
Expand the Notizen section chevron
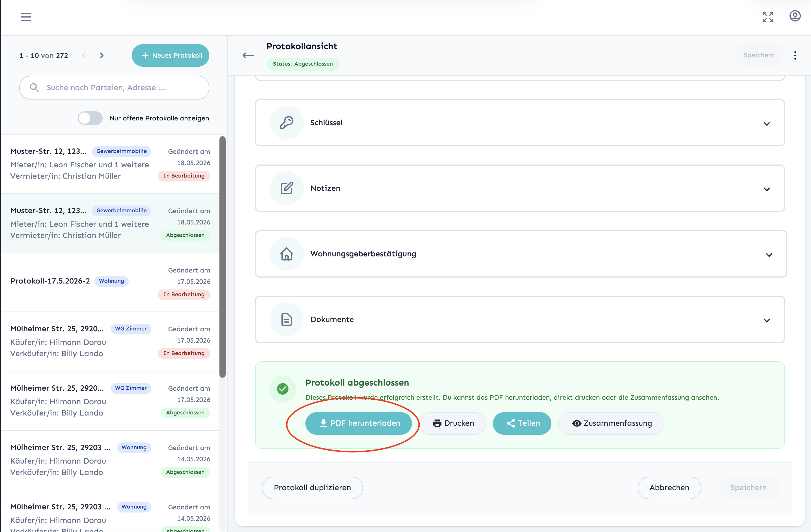[x=767, y=189]
